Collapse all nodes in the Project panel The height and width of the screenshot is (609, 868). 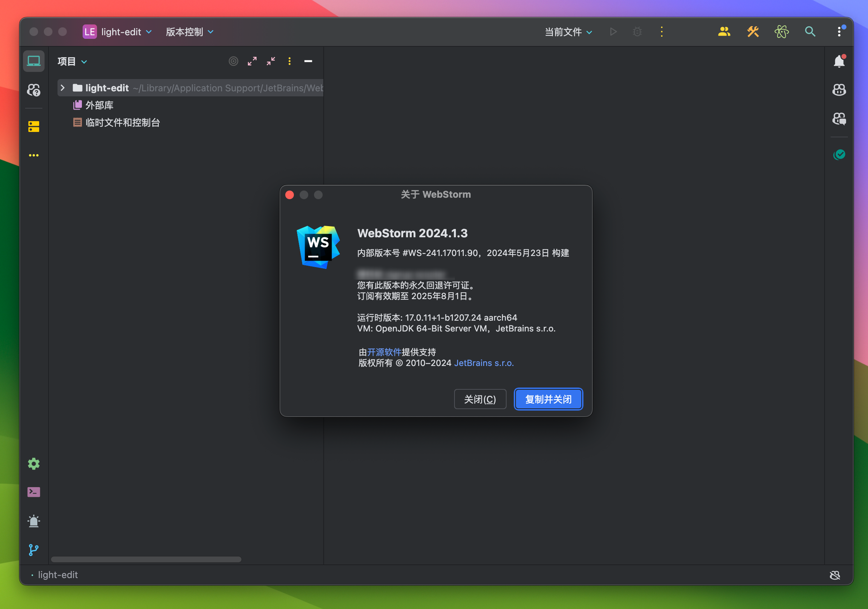271,61
